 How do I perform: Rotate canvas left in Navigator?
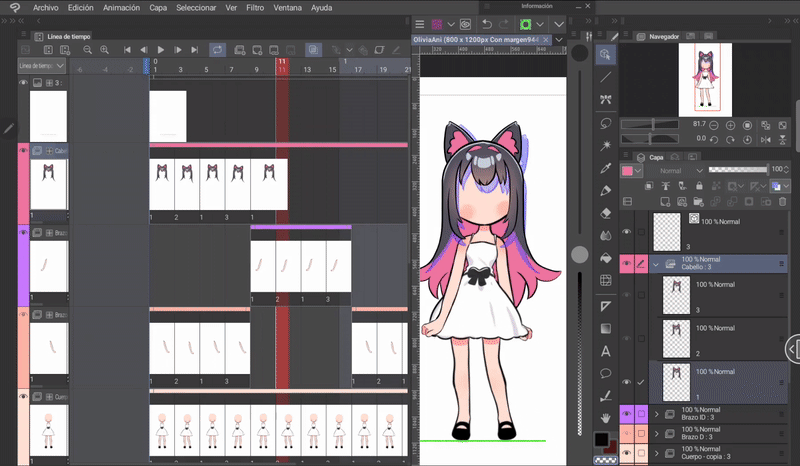(x=714, y=139)
